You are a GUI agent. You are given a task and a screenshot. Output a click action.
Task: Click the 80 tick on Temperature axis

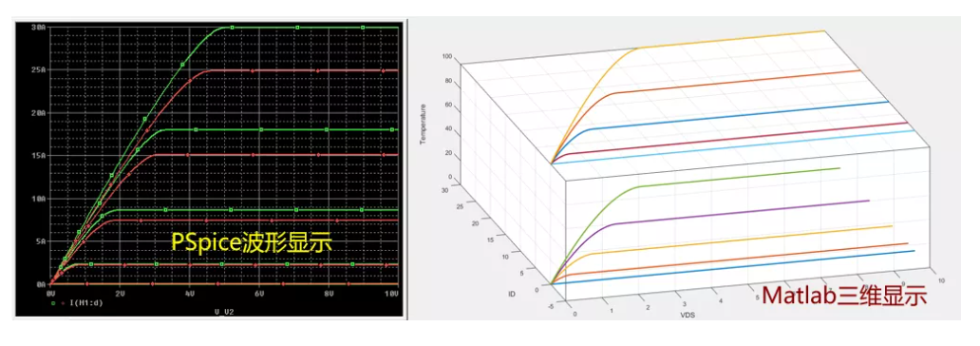448,81
